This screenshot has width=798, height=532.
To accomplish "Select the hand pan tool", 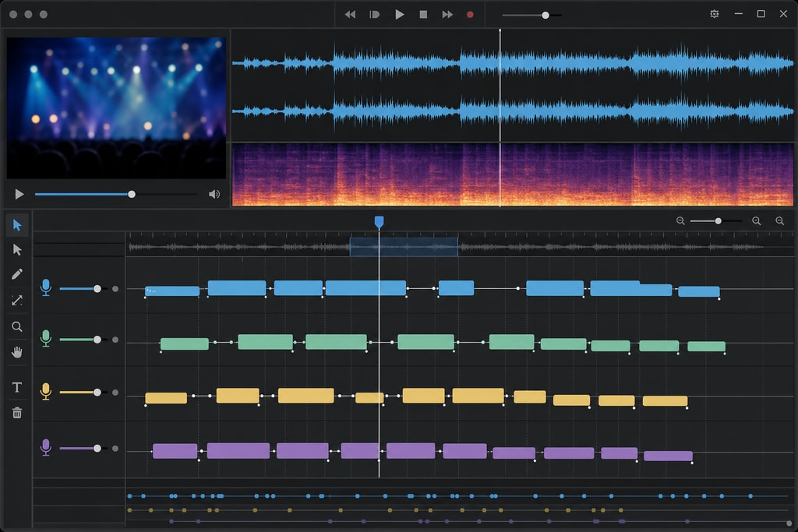I will coord(17,353).
